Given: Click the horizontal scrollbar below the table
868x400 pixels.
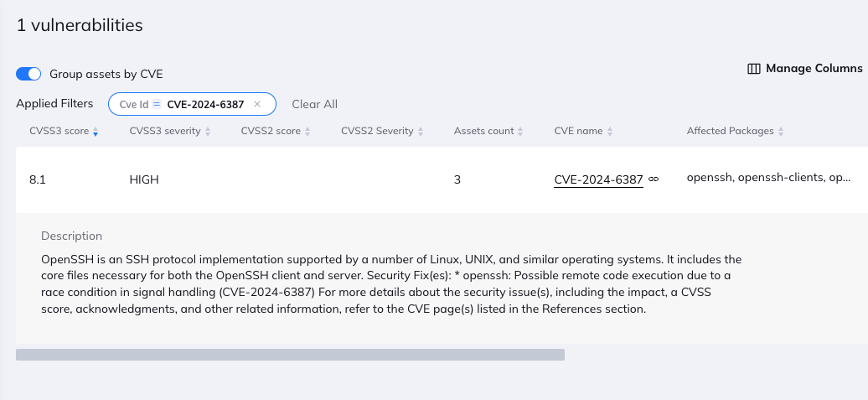Looking at the screenshot, I should [290, 355].
